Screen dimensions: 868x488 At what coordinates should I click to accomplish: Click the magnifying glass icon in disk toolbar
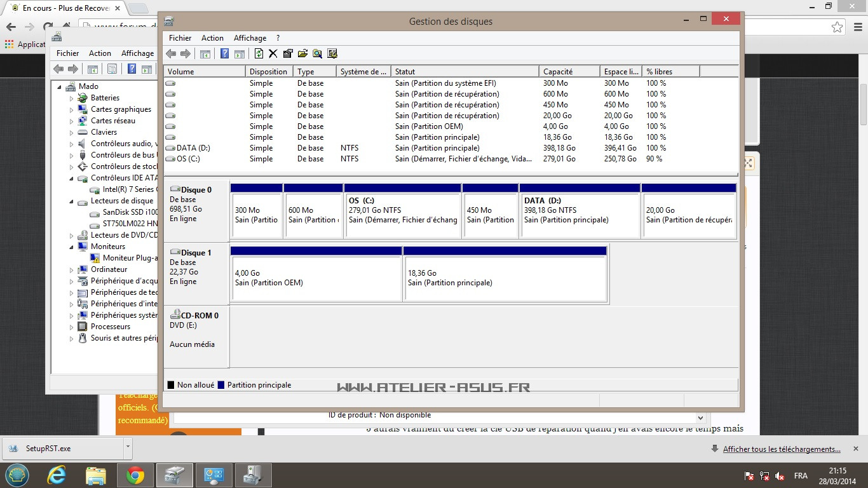point(317,54)
